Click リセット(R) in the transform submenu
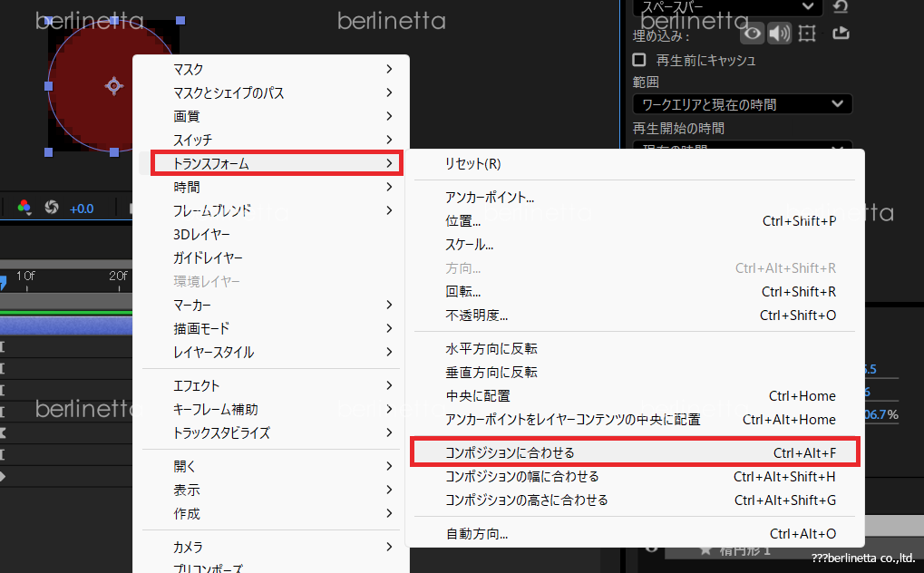 (472, 164)
